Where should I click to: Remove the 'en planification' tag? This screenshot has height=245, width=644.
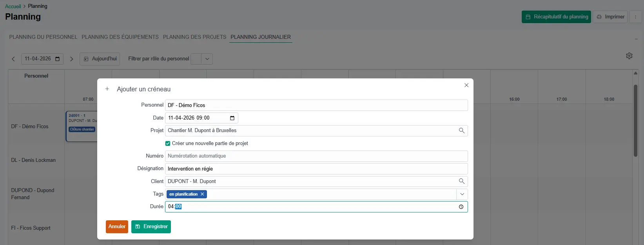(202, 194)
